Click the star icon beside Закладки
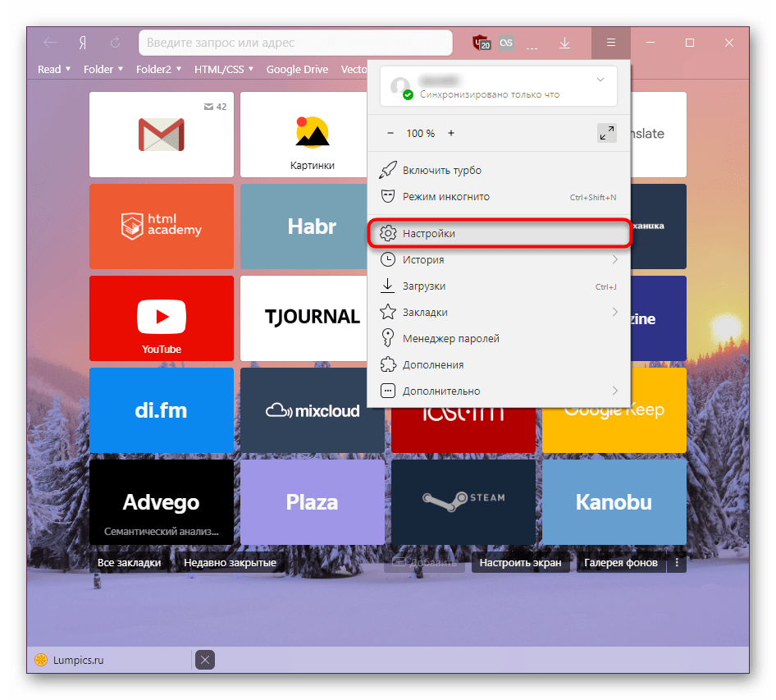Screen dimensions: 776x700 [388, 312]
